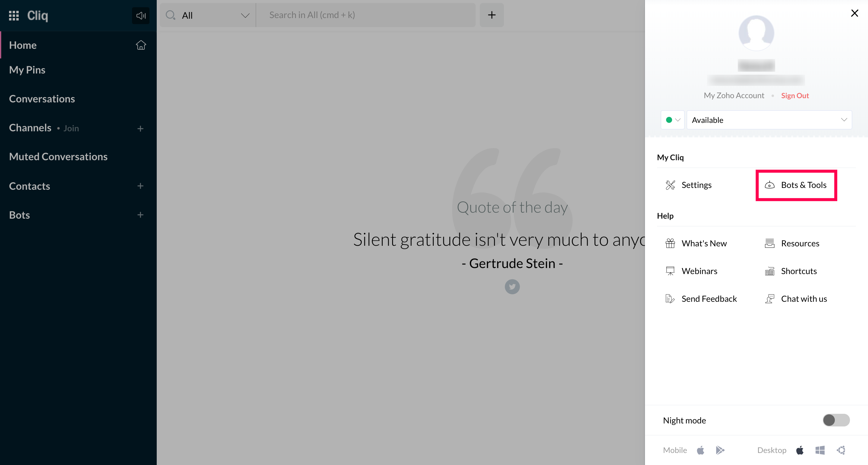This screenshot has width=868, height=465.
Task: Download the macOS desktop app
Action: click(x=800, y=450)
